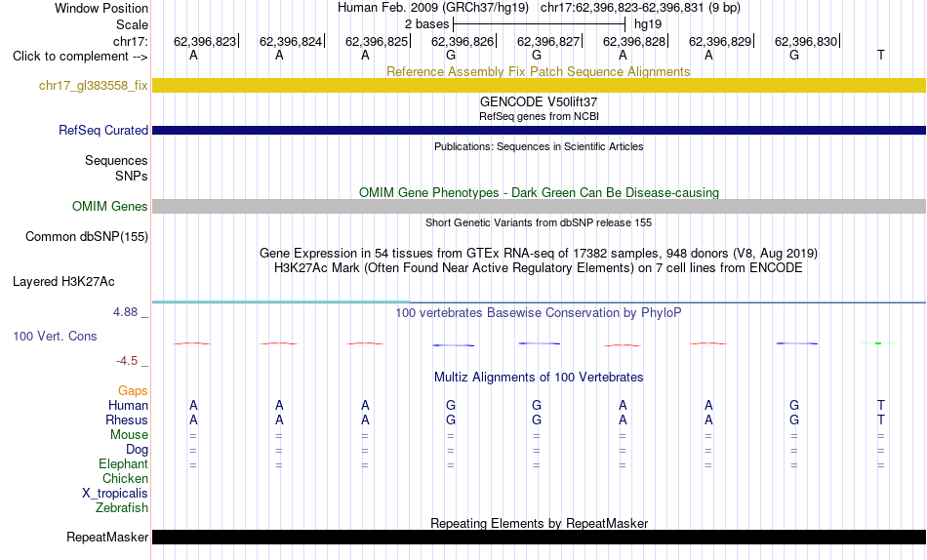Screen dimensions: 927x560
Task: Click the Click to complement --> label
Action: pyautogui.click(x=80, y=57)
